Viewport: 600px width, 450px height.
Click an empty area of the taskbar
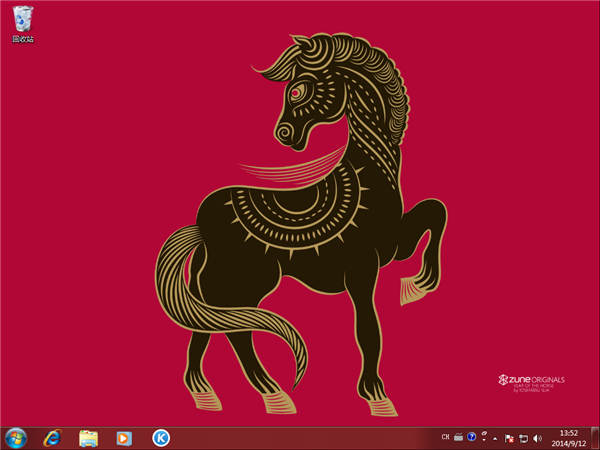pyautogui.click(x=300, y=438)
